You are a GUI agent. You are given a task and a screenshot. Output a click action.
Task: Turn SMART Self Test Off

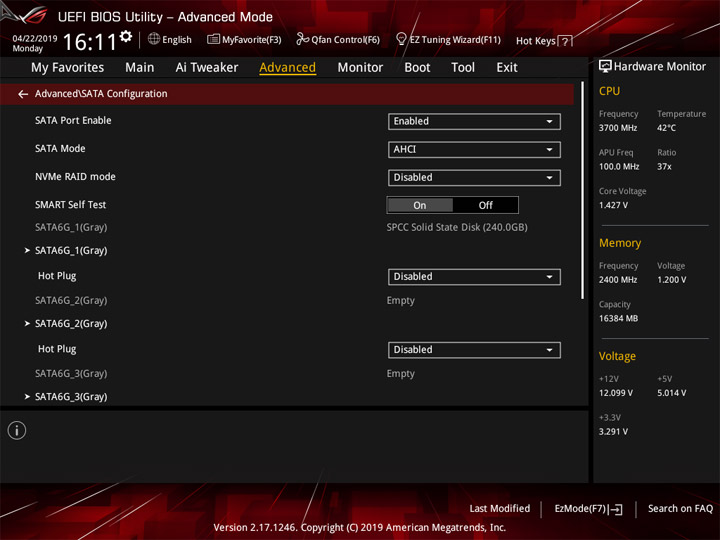pos(485,205)
